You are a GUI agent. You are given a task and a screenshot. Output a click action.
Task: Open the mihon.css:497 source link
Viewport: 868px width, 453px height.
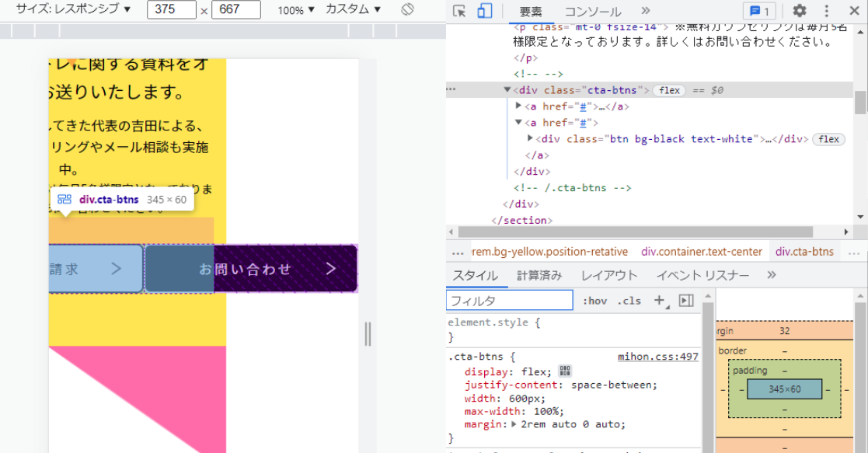click(658, 357)
